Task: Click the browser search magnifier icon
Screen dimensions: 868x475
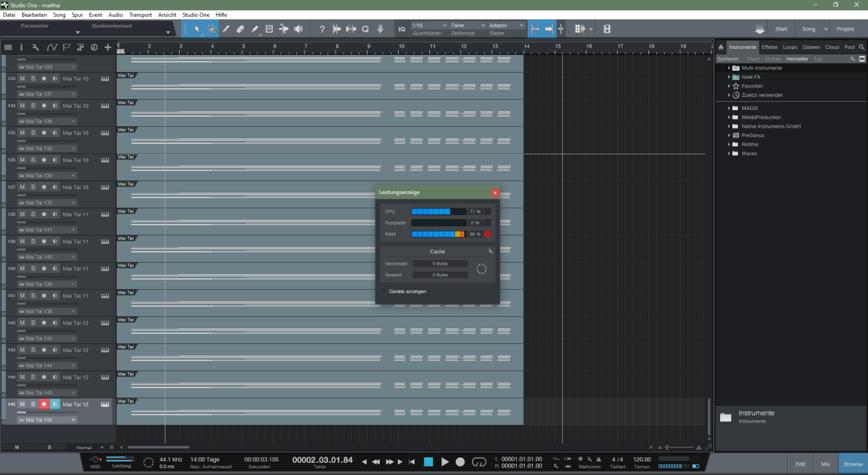Action: 862,47
